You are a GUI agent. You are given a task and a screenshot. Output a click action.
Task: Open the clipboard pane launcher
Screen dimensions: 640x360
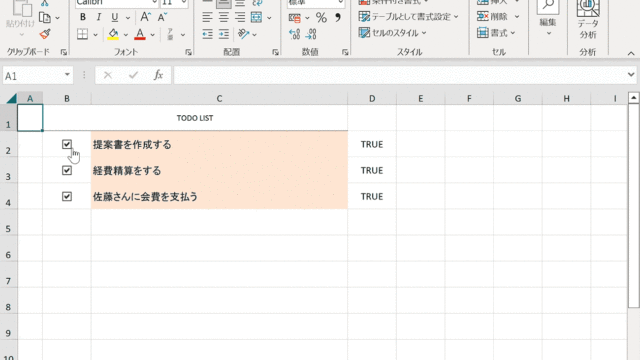click(64, 52)
